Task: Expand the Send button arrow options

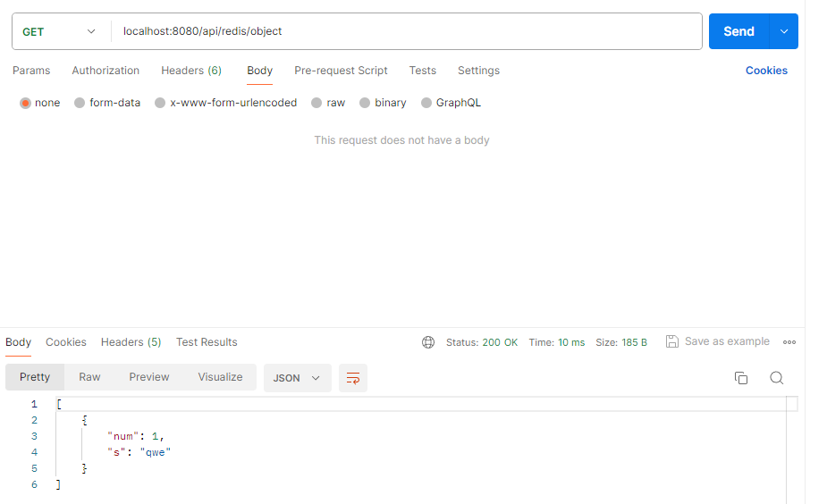Action: [784, 31]
